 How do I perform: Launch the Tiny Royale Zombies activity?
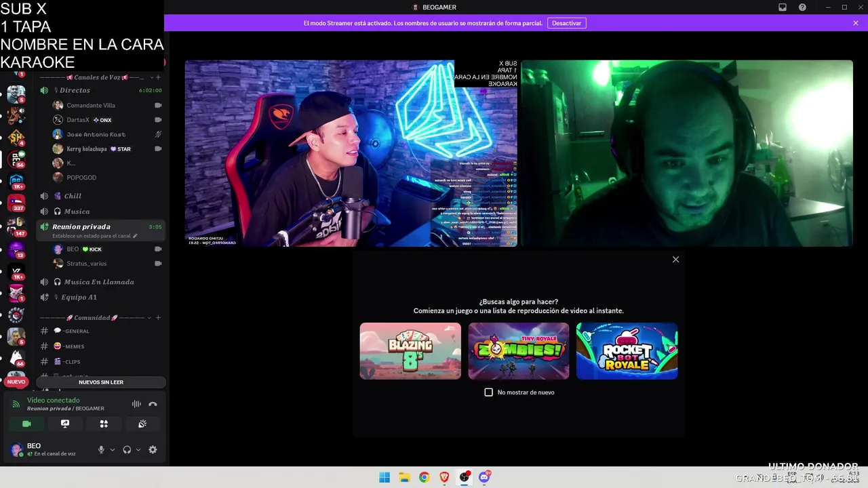coord(519,351)
